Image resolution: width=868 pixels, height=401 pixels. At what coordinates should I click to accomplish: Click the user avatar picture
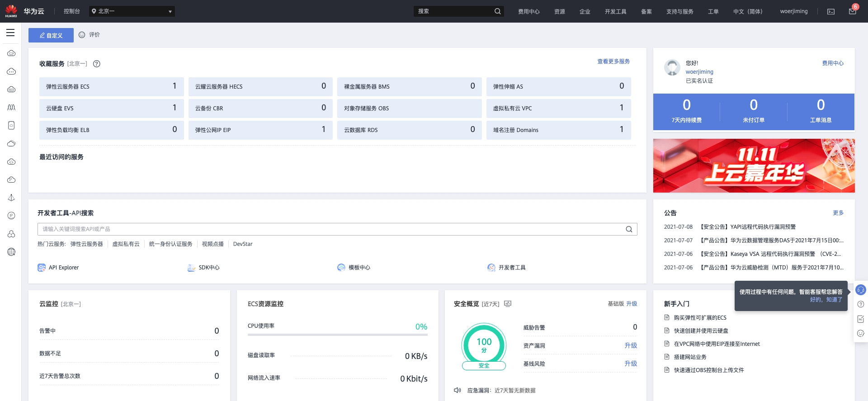(672, 67)
